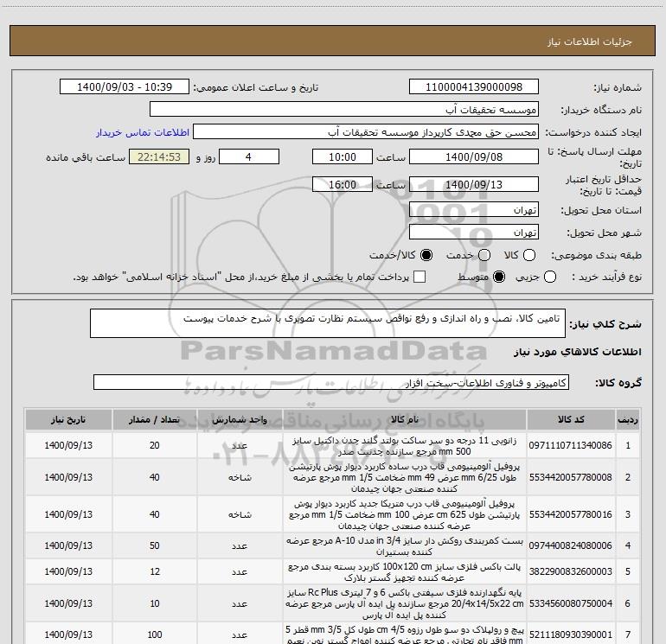
Task: Click the delivery city field تهران
Action: pos(474,232)
